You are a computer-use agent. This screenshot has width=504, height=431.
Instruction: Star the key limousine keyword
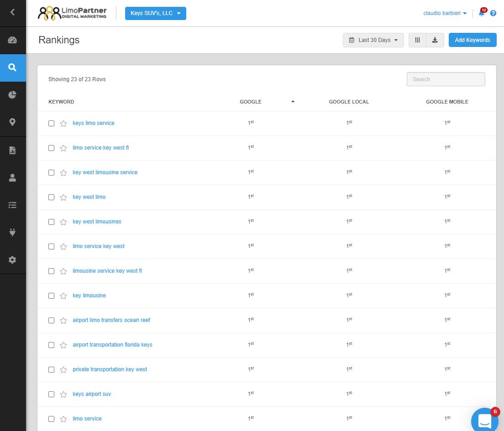[x=63, y=296]
